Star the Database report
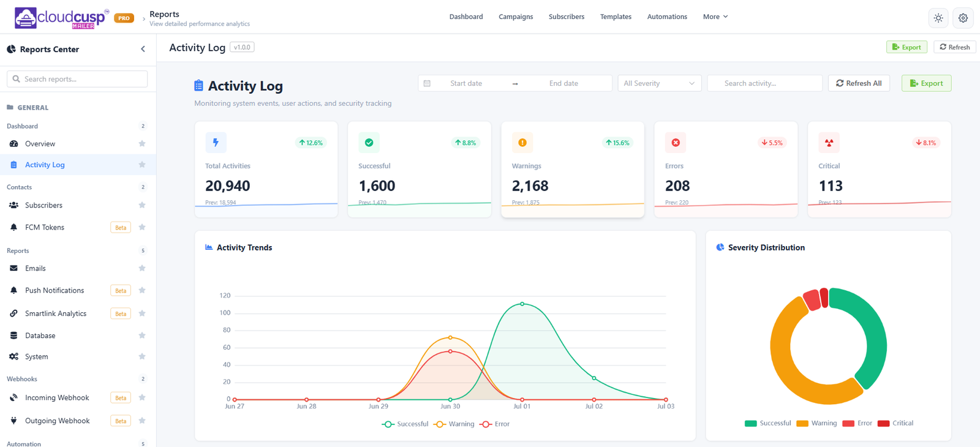980x447 pixels. click(x=142, y=336)
